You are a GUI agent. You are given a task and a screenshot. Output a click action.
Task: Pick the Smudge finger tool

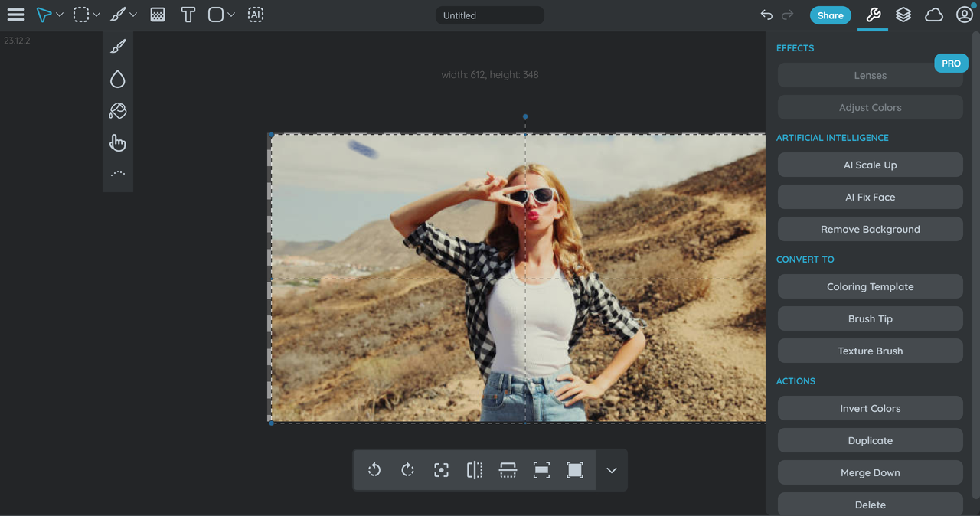pyautogui.click(x=117, y=143)
